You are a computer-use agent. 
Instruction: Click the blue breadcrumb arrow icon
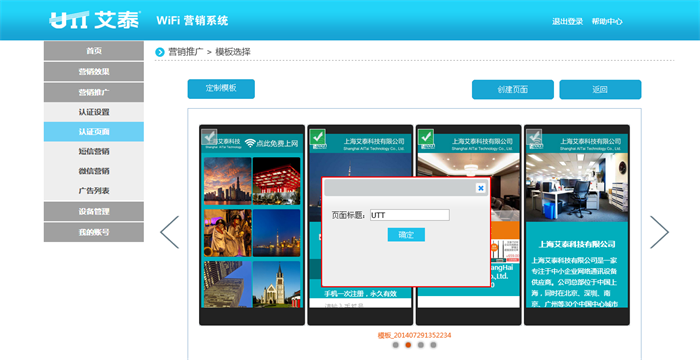[160, 52]
